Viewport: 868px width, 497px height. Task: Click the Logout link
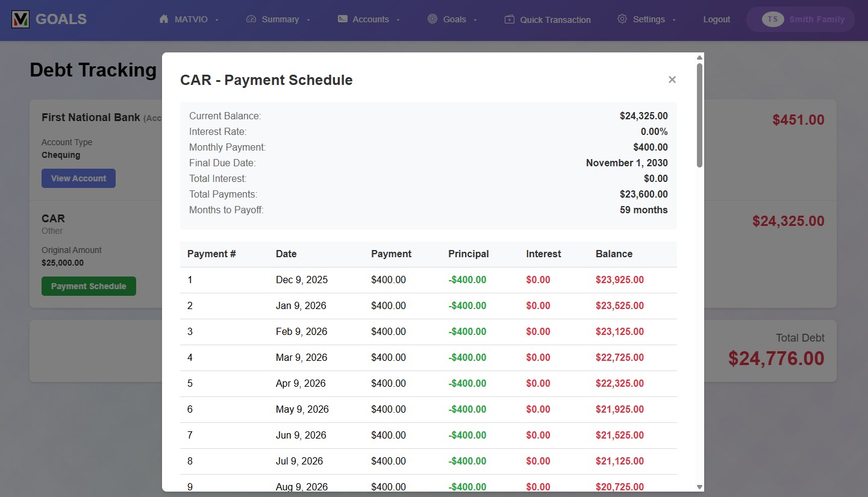[x=716, y=19]
